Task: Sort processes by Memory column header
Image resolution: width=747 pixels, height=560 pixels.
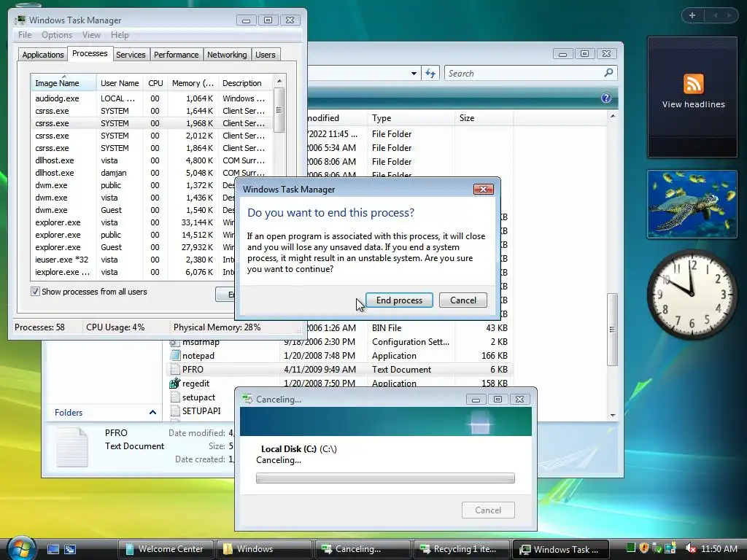Action: coord(193,83)
